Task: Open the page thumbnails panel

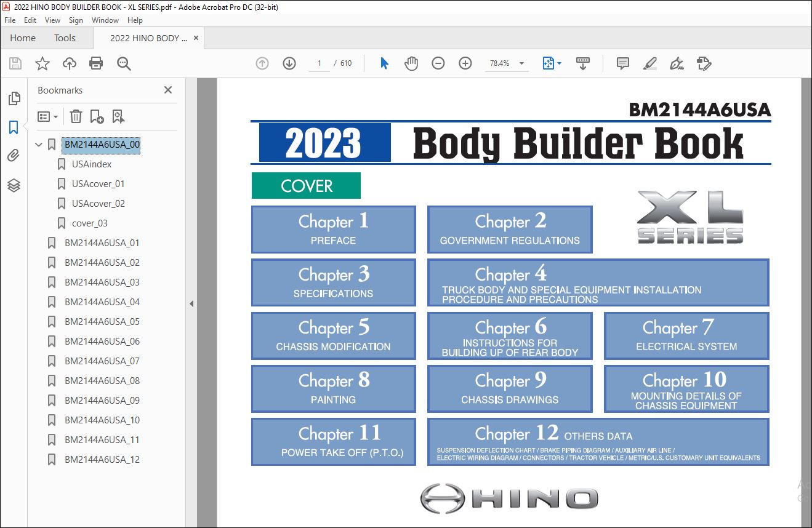Action: pyautogui.click(x=14, y=98)
